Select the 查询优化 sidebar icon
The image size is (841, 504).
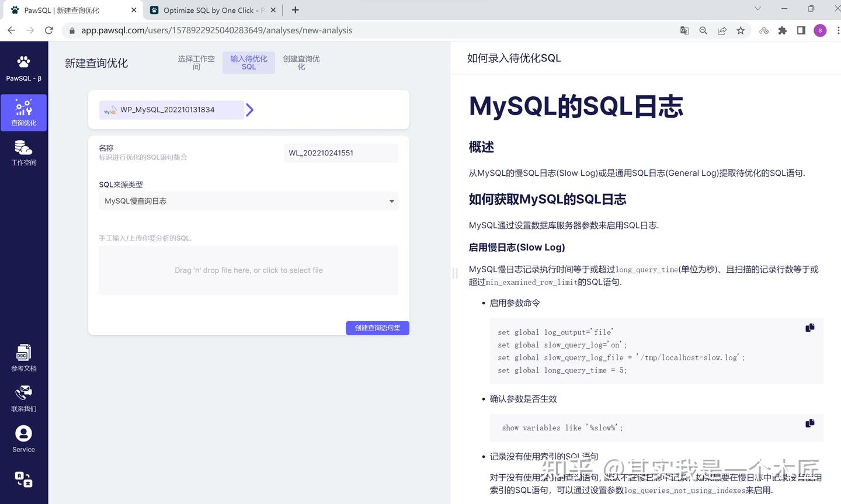[23, 112]
